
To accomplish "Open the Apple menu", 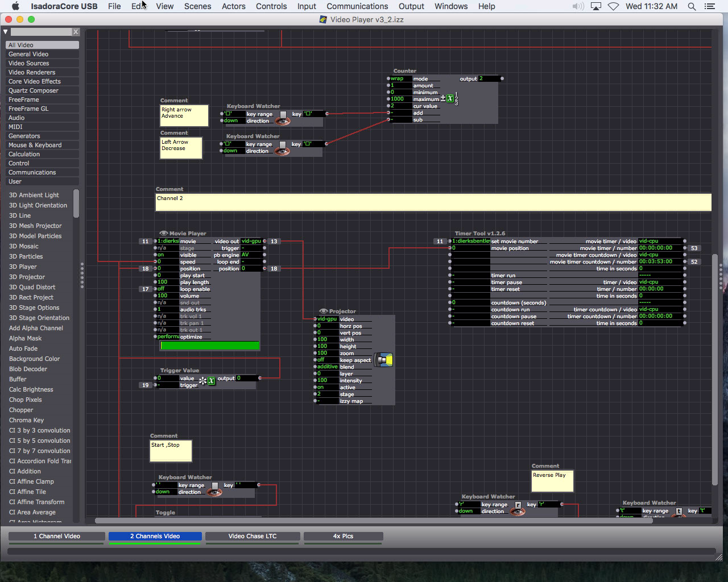I will (15, 6).
